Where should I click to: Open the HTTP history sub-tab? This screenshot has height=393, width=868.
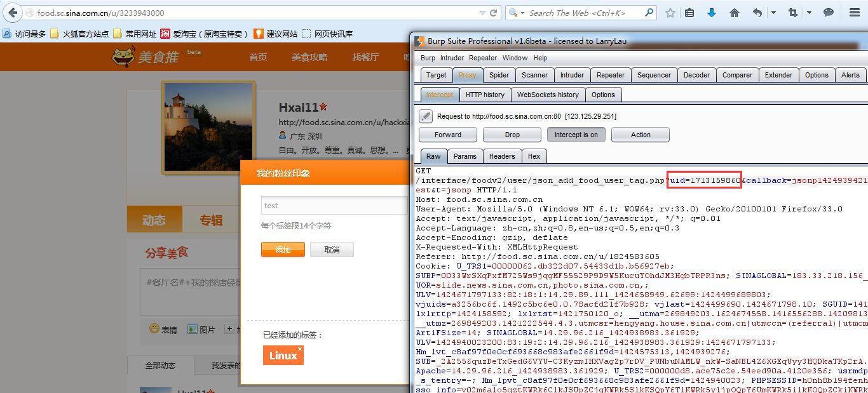tap(485, 95)
